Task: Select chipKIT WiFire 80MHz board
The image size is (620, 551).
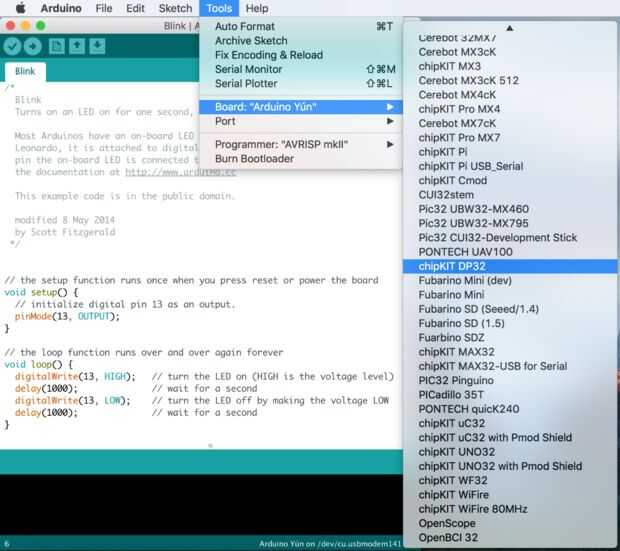Action: (x=510, y=509)
